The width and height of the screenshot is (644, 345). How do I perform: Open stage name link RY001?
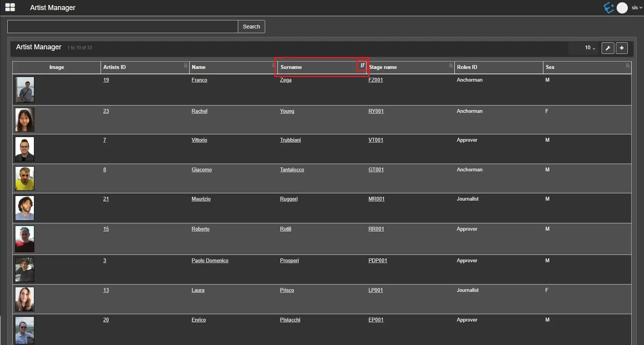(376, 111)
